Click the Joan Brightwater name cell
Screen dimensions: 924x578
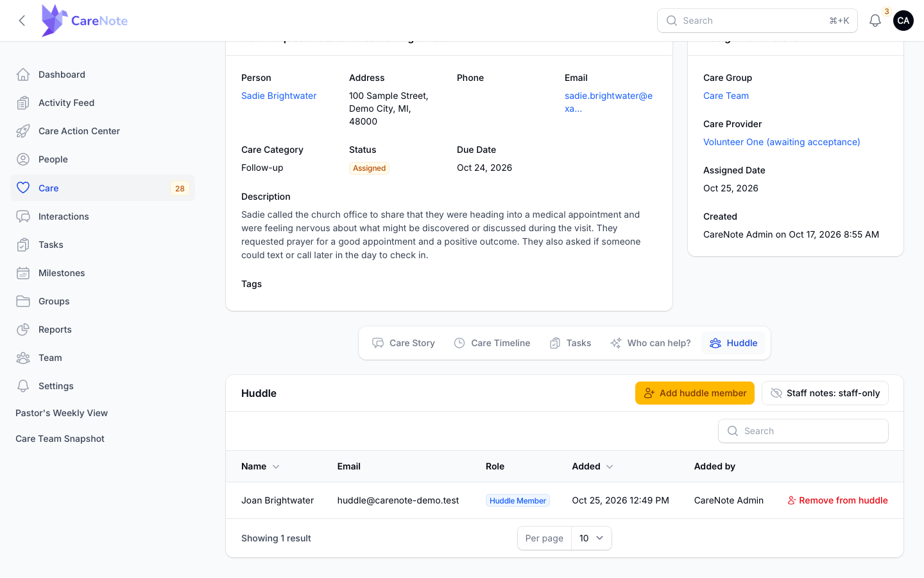point(278,500)
